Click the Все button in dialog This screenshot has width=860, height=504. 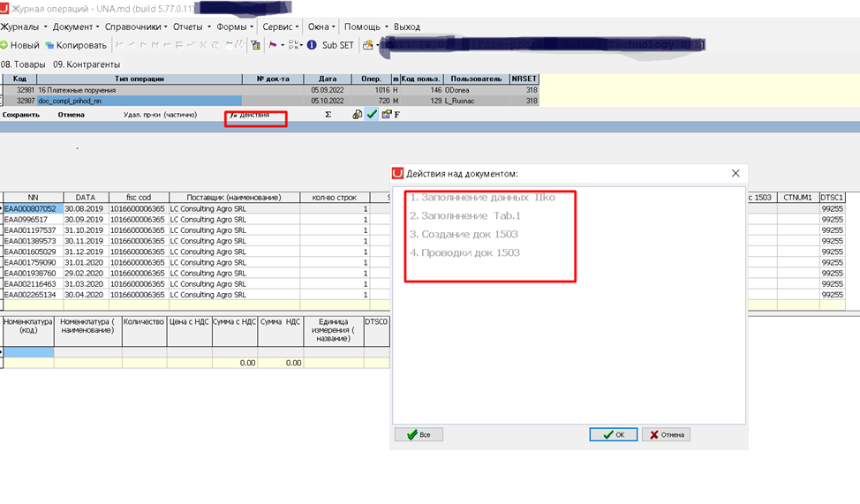click(419, 435)
